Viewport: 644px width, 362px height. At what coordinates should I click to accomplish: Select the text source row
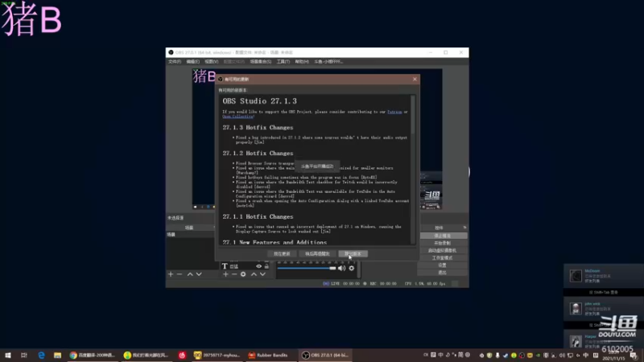tap(246, 266)
